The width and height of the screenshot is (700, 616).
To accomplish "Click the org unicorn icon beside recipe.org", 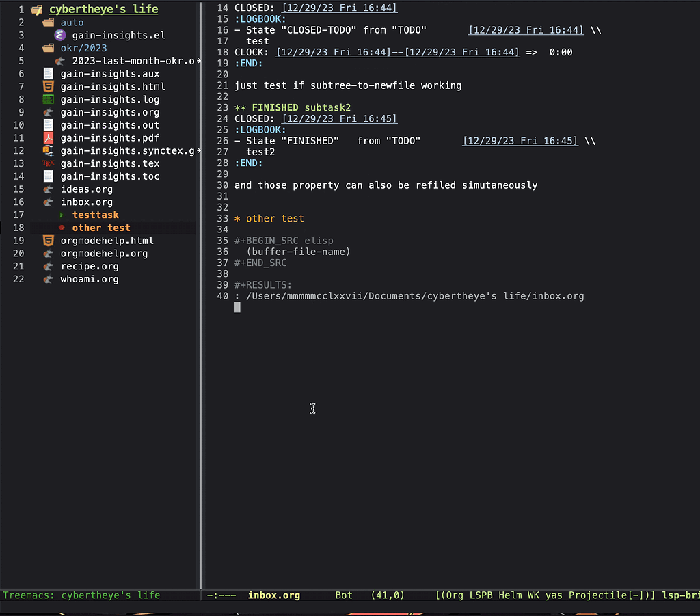I will click(48, 266).
